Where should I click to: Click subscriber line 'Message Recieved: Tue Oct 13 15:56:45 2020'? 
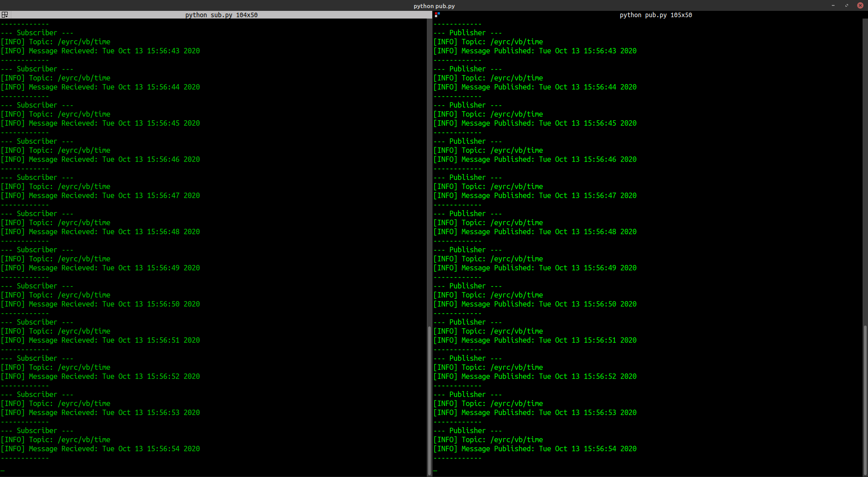coord(100,123)
